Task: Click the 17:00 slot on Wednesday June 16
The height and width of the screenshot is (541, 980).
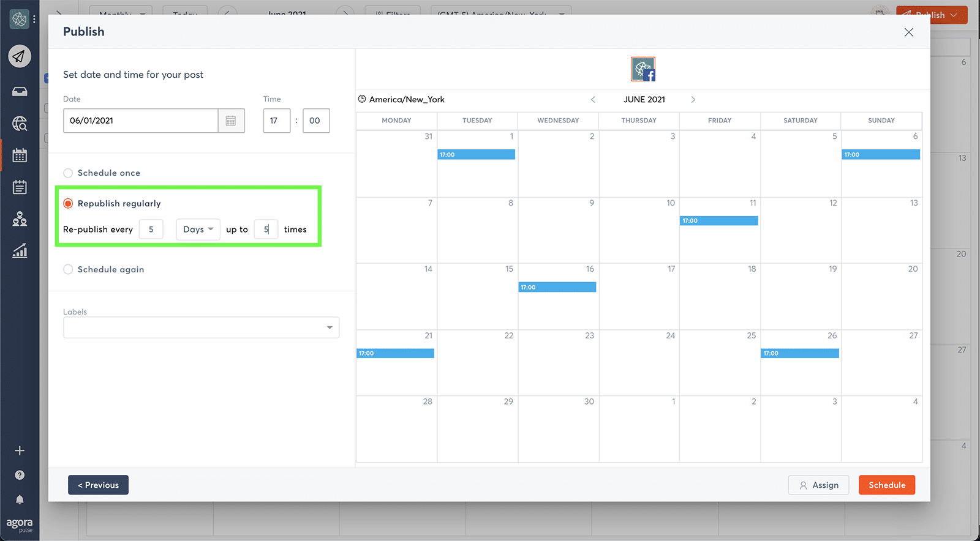Action: pyautogui.click(x=557, y=287)
